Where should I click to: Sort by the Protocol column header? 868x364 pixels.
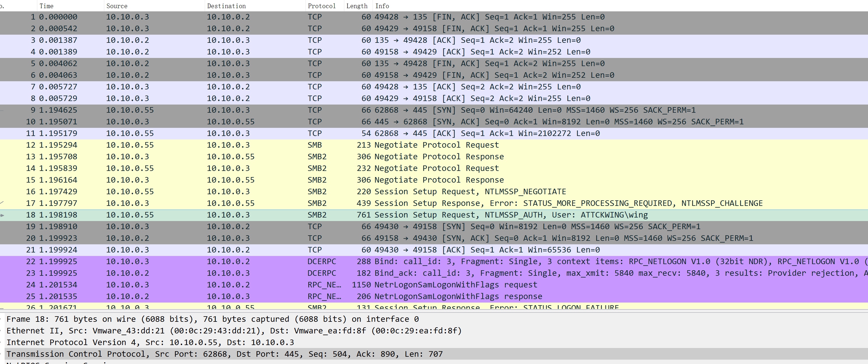322,6
